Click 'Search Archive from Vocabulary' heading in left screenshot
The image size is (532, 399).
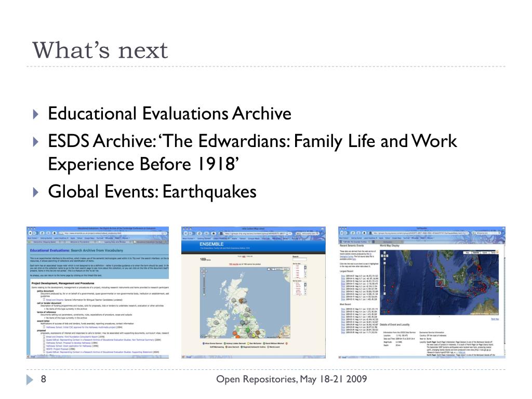[97, 250]
